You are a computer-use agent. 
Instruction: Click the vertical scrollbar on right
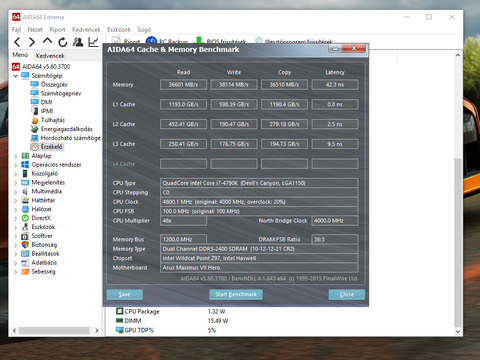tap(458, 193)
